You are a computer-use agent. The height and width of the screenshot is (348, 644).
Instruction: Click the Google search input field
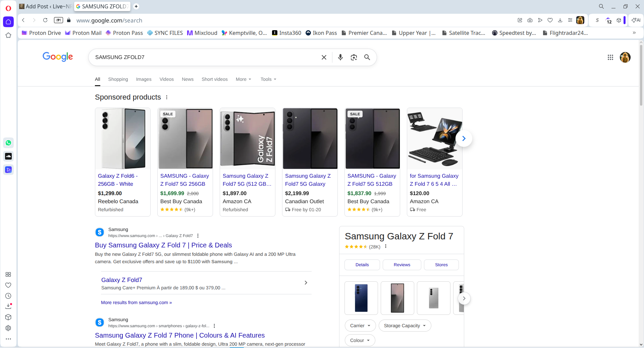205,57
